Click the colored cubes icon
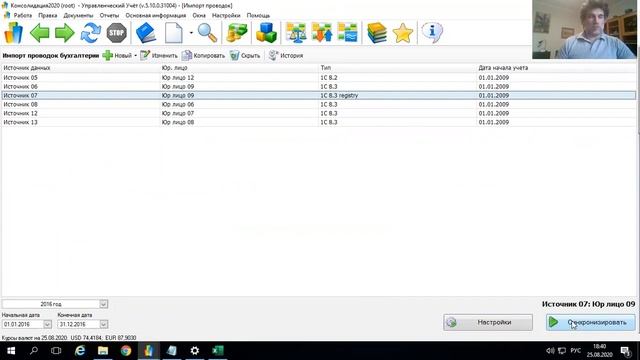The image size is (640, 360). click(267, 33)
